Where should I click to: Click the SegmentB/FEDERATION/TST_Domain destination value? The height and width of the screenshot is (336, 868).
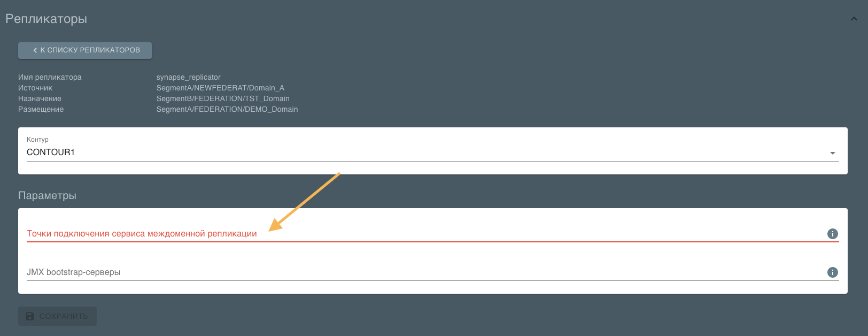coord(223,98)
